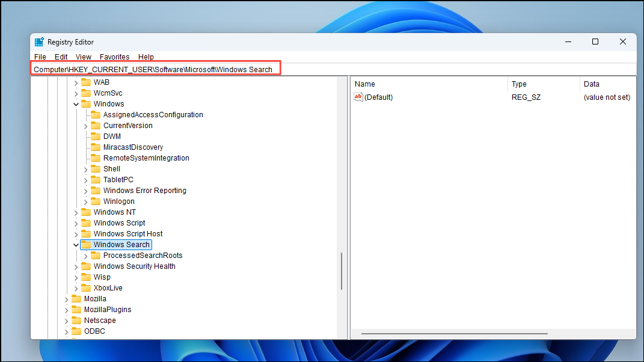Image resolution: width=644 pixels, height=362 pixels.
Task: Click the Shell folder icon
Action: pyautogui.click(x=95, y=168)
